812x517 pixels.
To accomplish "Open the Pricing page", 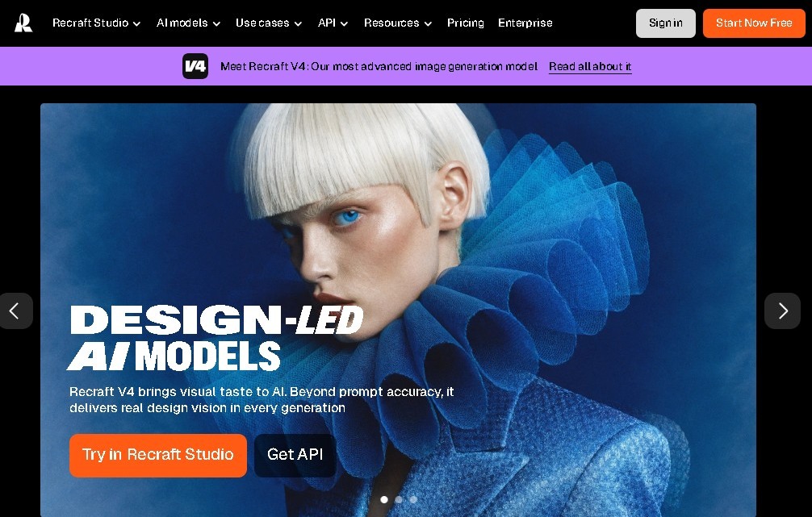I will pyautogui.click(x=466, y=23).
